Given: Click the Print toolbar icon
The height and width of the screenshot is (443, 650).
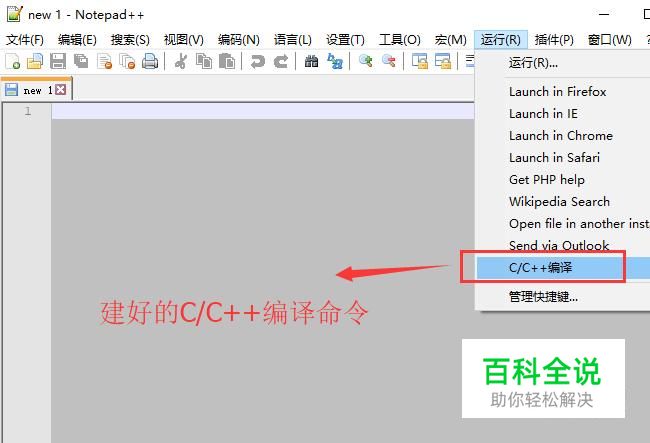Looking at the screenshot, I should 150,61.
